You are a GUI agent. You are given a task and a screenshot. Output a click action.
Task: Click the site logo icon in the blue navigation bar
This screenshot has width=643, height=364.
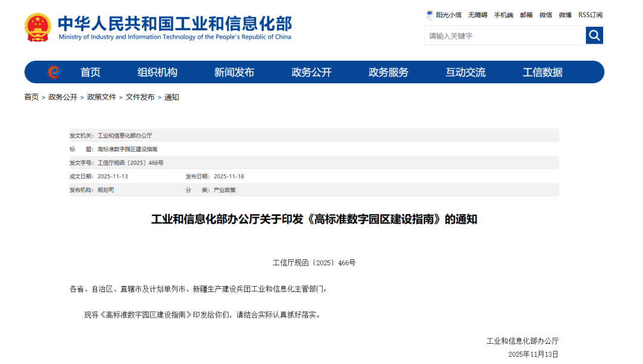coord(55,71)
